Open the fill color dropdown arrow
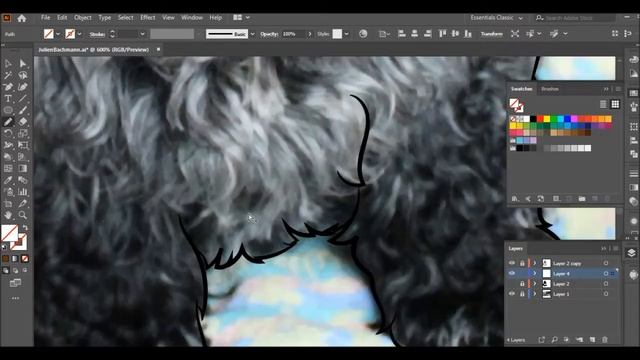Viewport: 640px width, 360px height. coord(58,34)
